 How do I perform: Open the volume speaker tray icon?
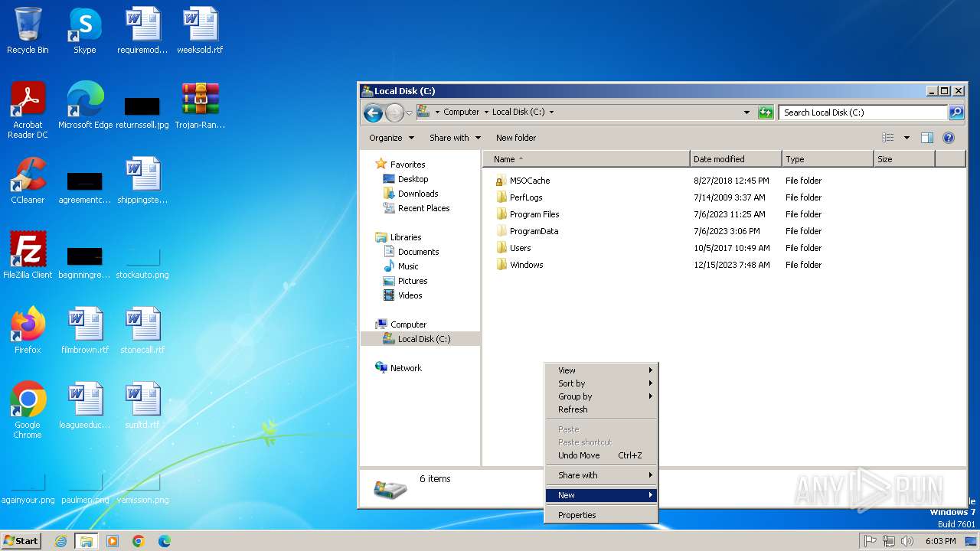tap(907, 541)
